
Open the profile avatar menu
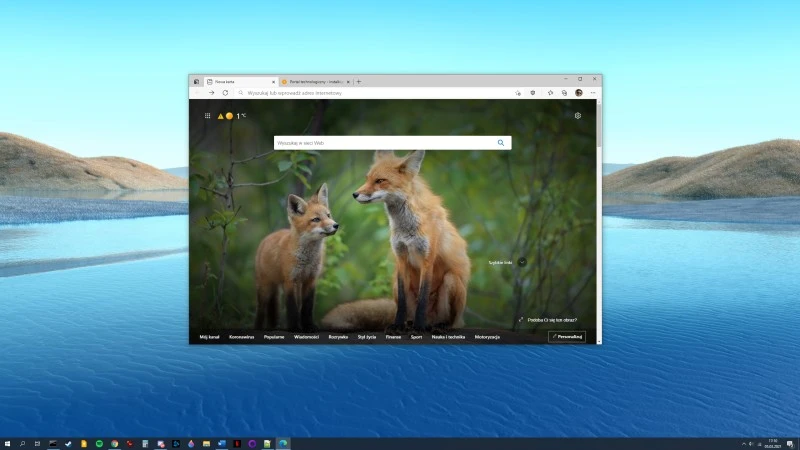pyautogui.click(x=579, y=93)
